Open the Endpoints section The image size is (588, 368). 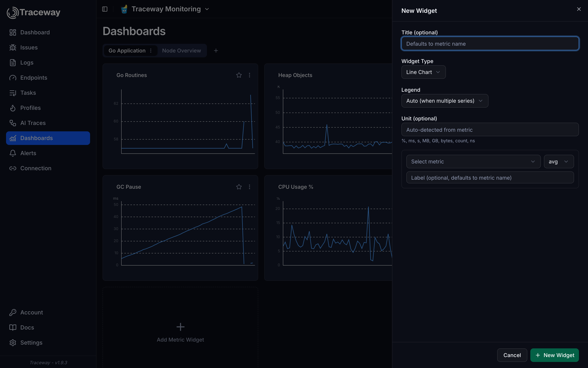(x=48, y=78)
